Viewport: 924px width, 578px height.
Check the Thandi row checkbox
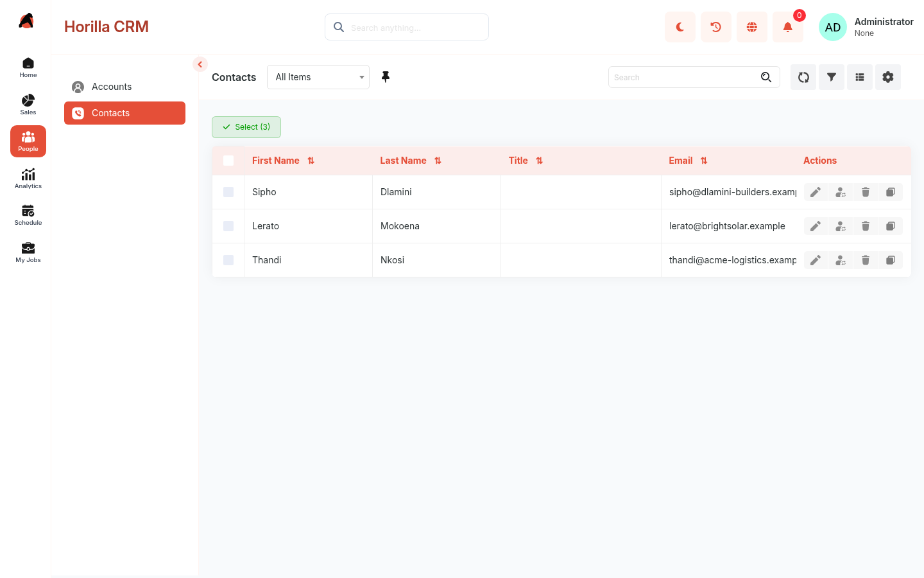(x=228, y=260)
